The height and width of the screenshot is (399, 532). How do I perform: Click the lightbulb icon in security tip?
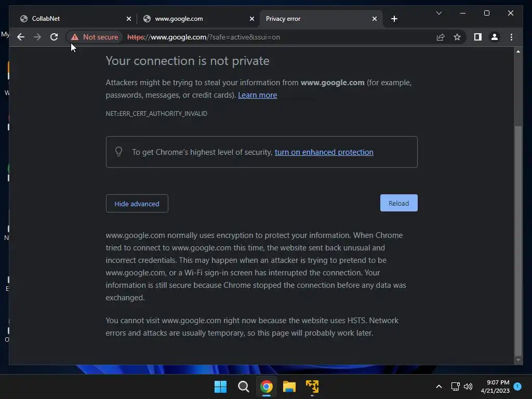pyautogui.click(x=118, y=151)
